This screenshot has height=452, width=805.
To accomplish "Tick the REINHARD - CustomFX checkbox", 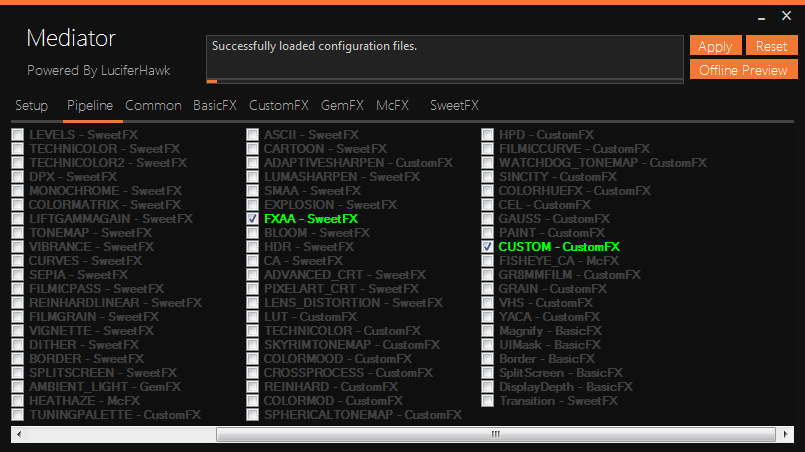I will [253, 387].
